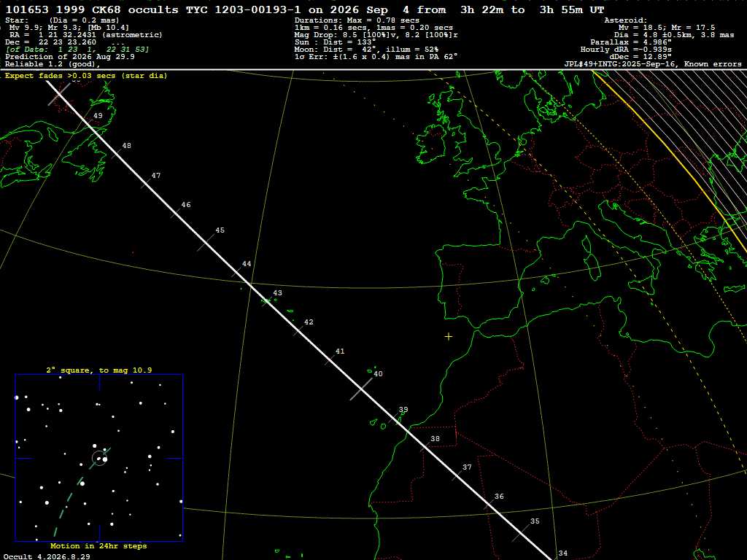
Task: Click the star finder chart inset
Action: (99, 458)
